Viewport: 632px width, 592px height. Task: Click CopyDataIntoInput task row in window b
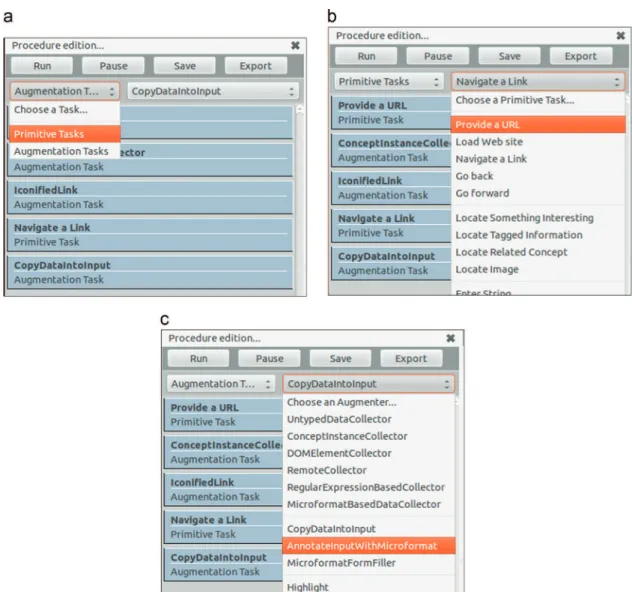[x=391, y=263]
